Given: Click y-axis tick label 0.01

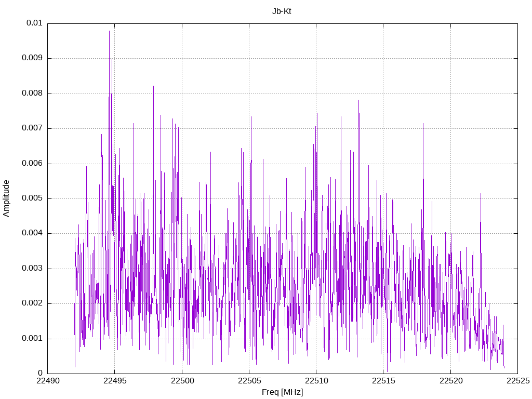Looking at the screenshot, I should point(35,23).
